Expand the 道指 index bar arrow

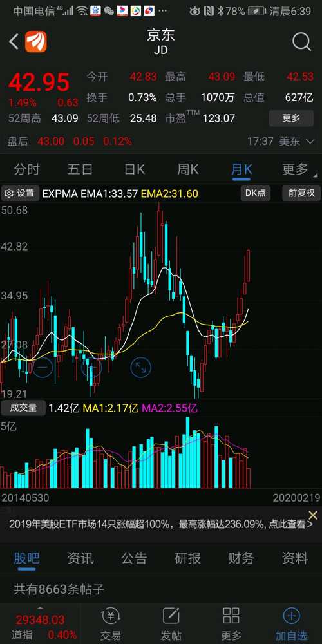(x=40, y=607)
